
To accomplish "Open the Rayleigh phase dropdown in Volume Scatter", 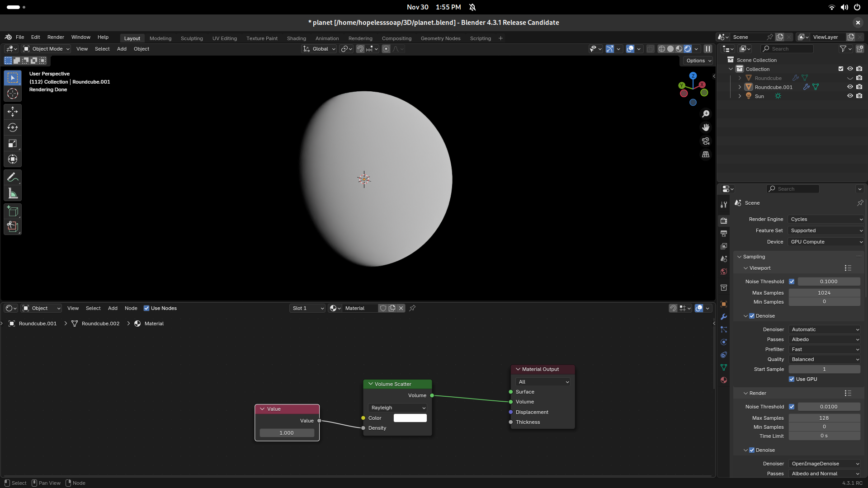I will click(398, 408).
